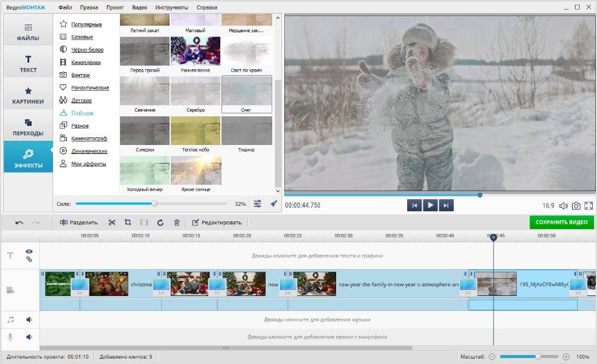Image resolution: width=597 pixels, height=364 pixels.
Task: Click the scissors cut icon in toolbar
Action: pyautogui.click(x=112, y=223)
